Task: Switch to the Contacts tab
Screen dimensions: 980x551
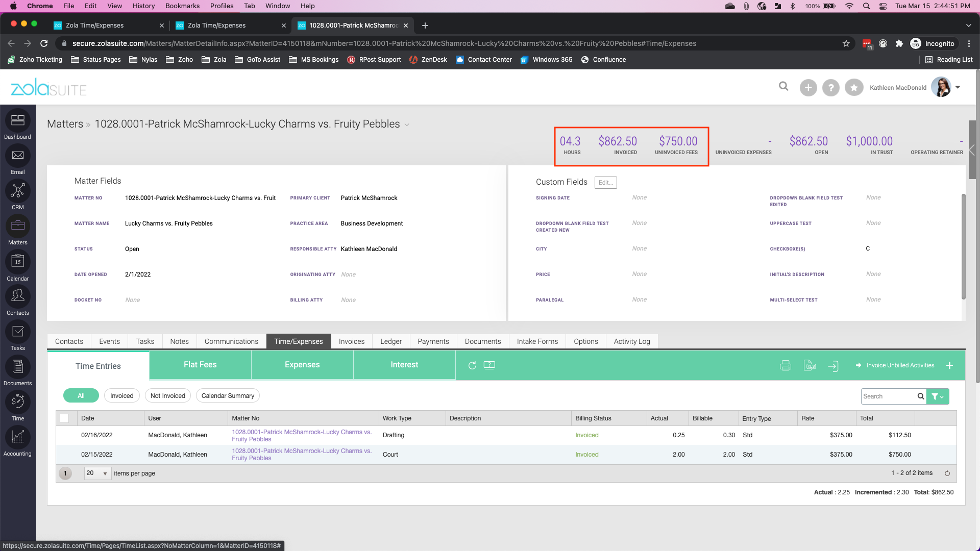Action: pyautogui.click(x=69, y=341)
